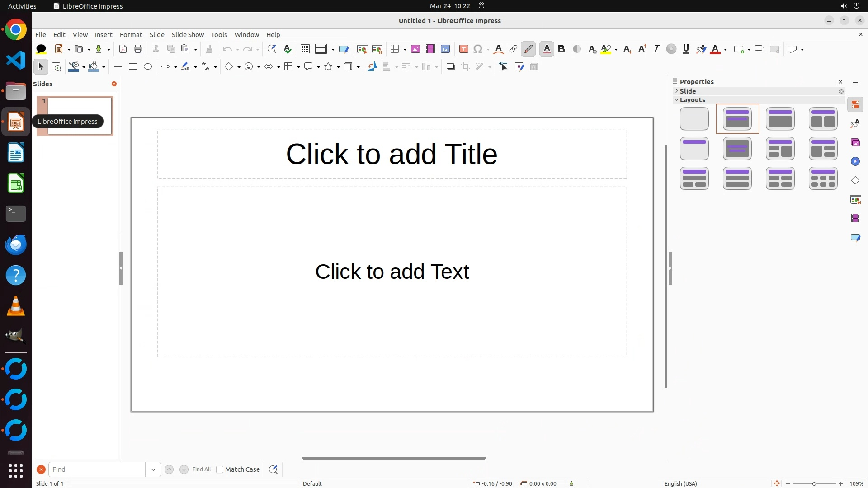Open the Navigator sidebar panel
The image size is (868, 488).
tap(855, 162)
